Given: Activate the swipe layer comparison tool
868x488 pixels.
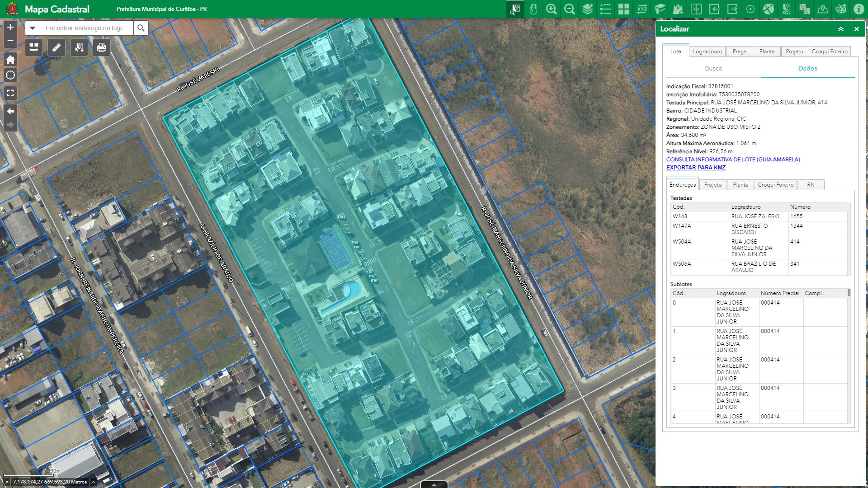Looking at the screenshot, I should pyautogui.click(x=696, y=9).
